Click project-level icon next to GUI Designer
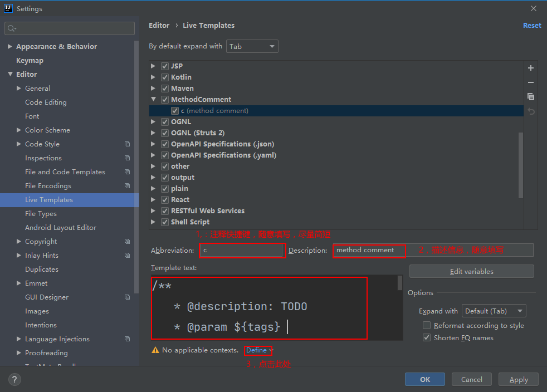The height and width of the screenshot is (392, 547). pos(128,297)
